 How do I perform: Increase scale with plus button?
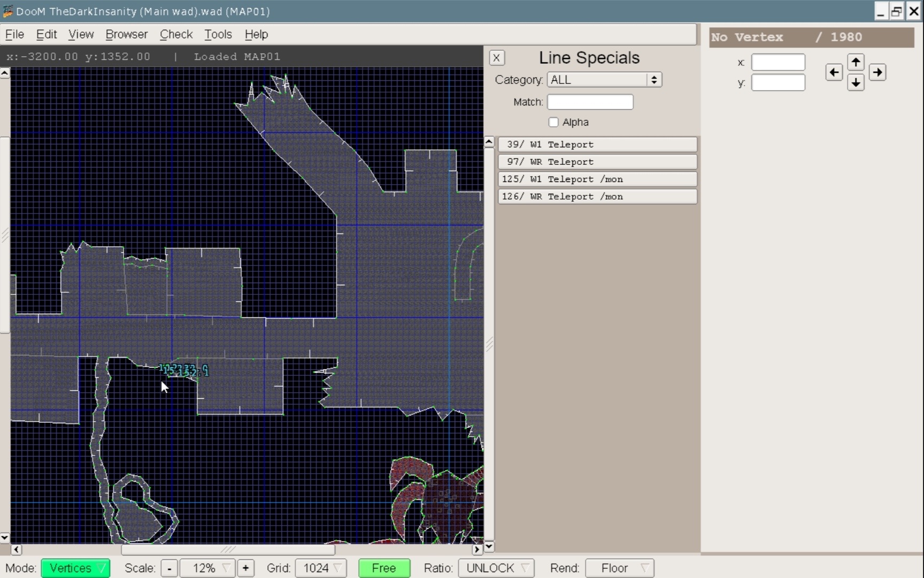point(245,568)
